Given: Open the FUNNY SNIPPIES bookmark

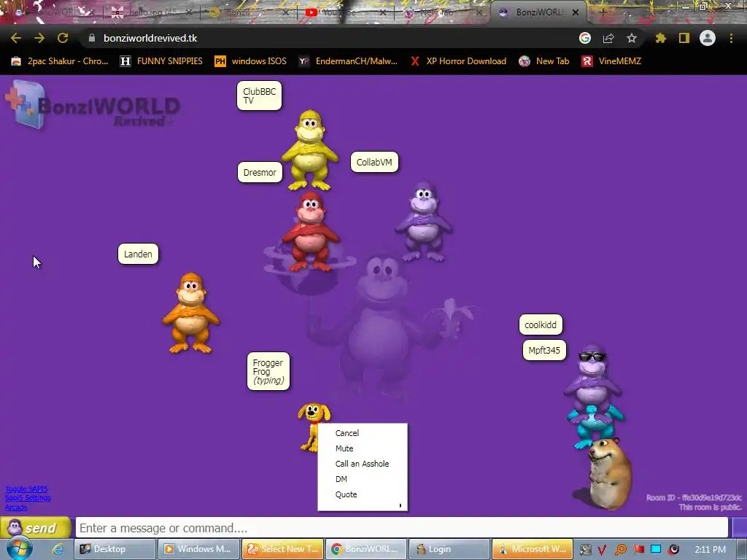Looking at the screenshot, I should [161, 61].
